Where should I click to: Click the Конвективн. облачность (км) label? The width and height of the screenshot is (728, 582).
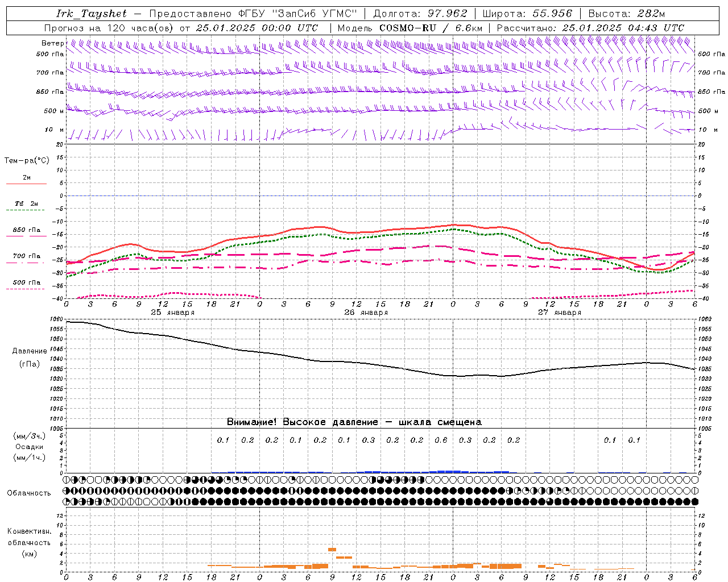pyautogui.click(x=29, y=542)
